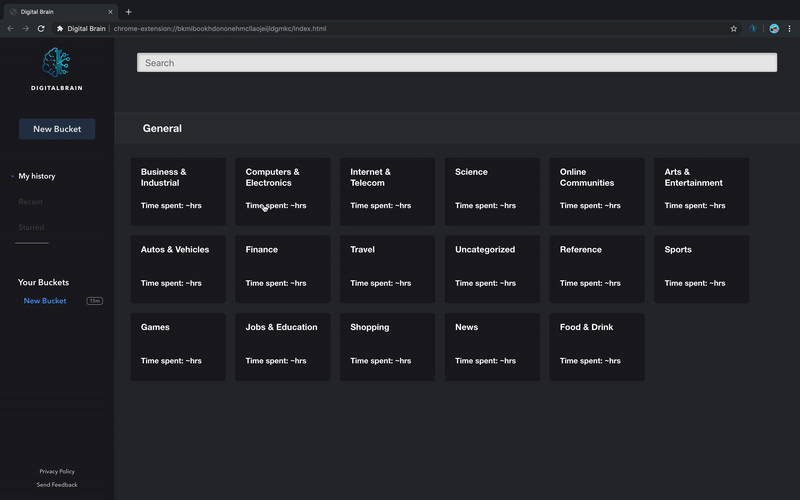Image resolution: width=800 pixels, height=500 pixels.
Task: Reload the page with the refresh icon
Action: pos(41,29)
